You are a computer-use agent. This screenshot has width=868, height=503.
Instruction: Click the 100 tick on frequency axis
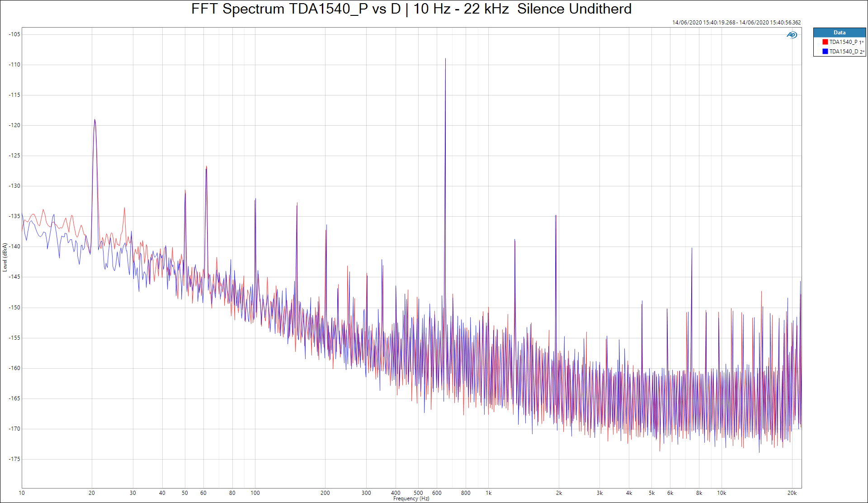(255, 493)
